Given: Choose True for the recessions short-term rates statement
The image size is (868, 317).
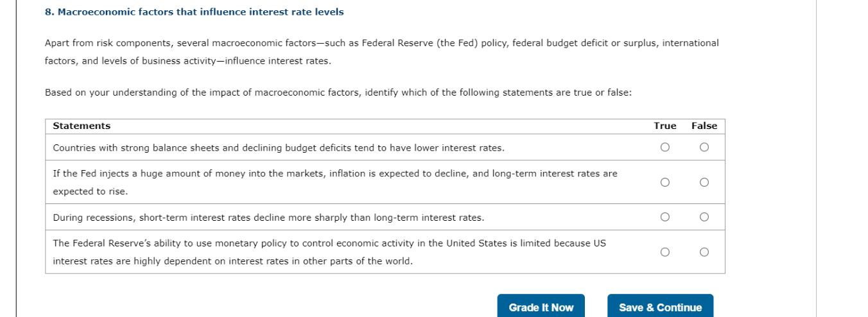Looking at the screenshot, I should 664,217.
